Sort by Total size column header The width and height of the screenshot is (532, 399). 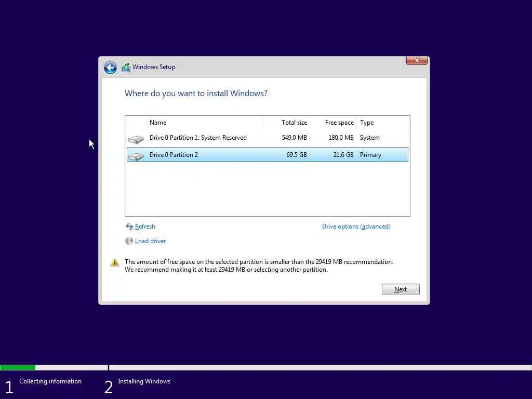pos(286,123)
